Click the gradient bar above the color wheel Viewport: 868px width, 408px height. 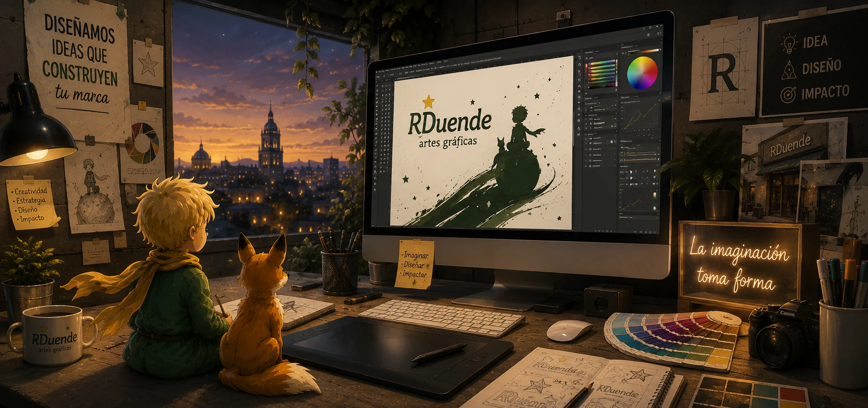pos(644,52)
